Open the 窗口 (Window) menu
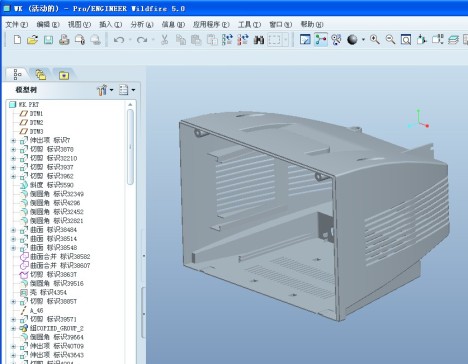This screenshot has height=364, width=468. click(280, 24)
